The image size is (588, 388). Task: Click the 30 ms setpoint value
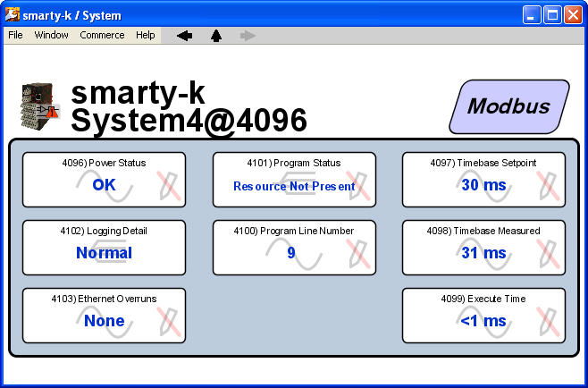(483, 185)
